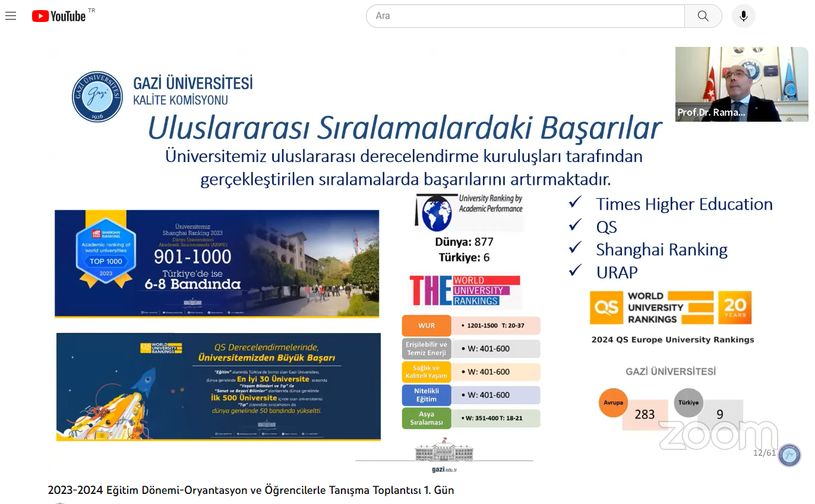Image resolution: width=815 pixels, height=504 pixels.
Task: Click the "Dünya: 877" text
Action: click(465, 242)
